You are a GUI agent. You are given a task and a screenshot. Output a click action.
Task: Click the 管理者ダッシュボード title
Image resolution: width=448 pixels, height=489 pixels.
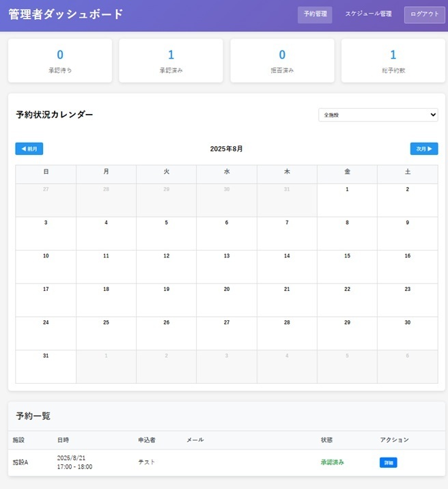66,14
